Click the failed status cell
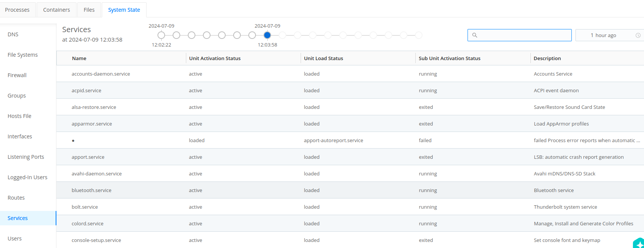The height and width of the screenshot is (248, 644). click(425, 140)
